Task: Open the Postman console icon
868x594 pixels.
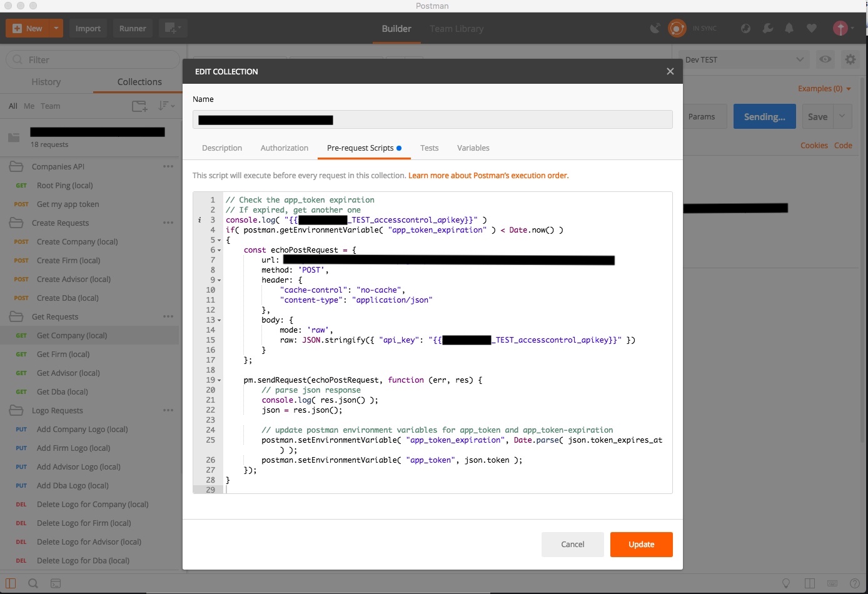Action: pos(56,583)
